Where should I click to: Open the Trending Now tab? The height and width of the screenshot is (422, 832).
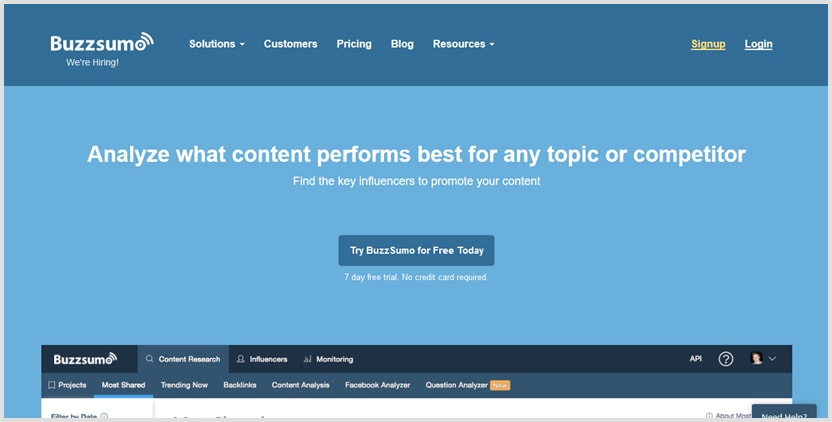184,385
